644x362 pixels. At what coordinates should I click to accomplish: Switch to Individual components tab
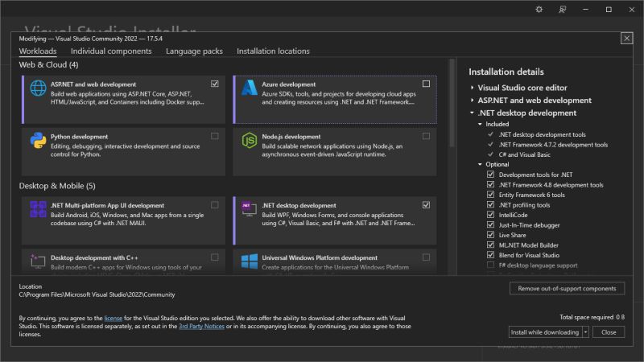coord(111,51)
